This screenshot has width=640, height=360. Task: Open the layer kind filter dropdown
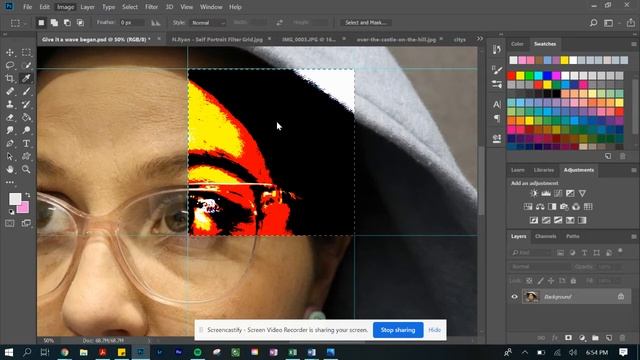tap(531, 253)
